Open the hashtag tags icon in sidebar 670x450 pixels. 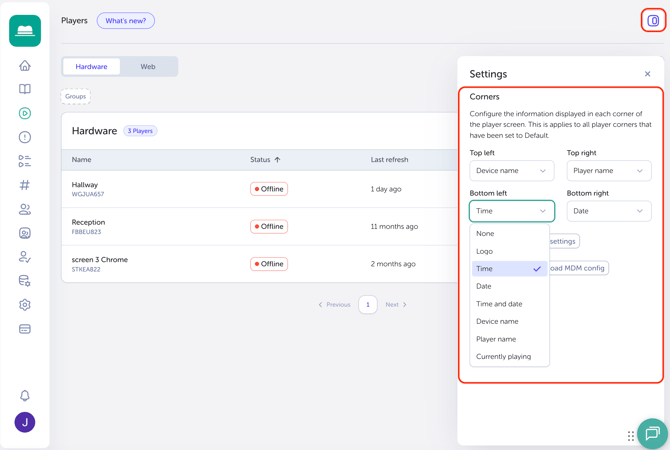pyautogui.click(x=25, y=185)
